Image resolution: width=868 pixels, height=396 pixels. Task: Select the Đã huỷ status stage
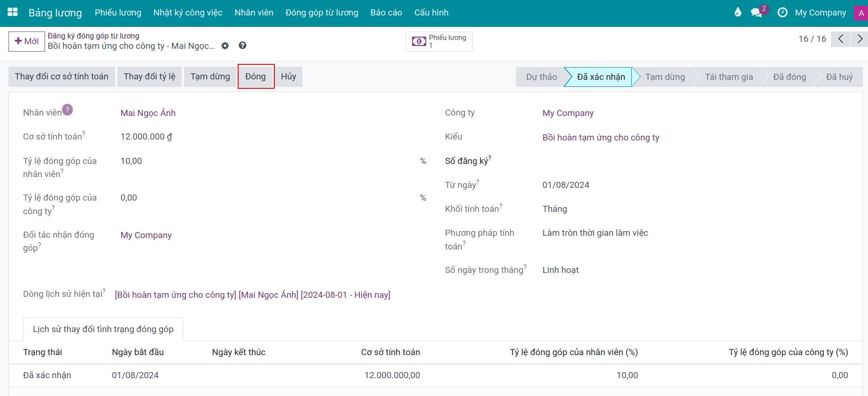coord(839,77)
